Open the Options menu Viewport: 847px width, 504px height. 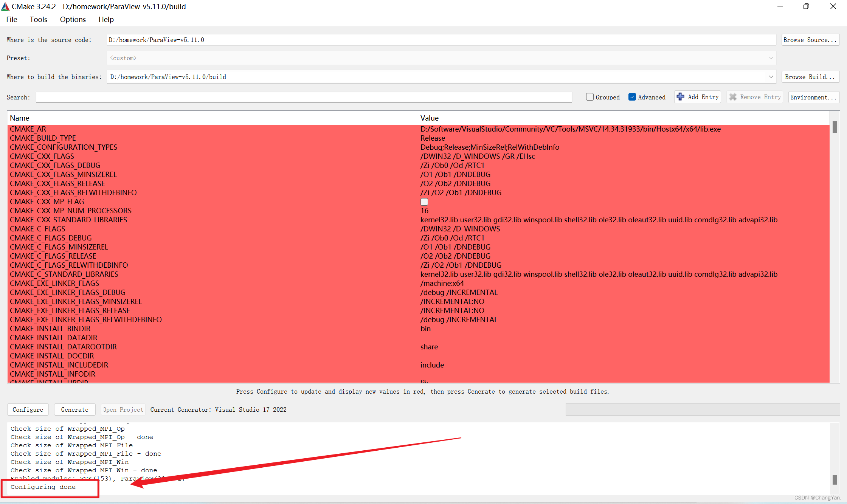pyautogui.click(x=73, y=19)
